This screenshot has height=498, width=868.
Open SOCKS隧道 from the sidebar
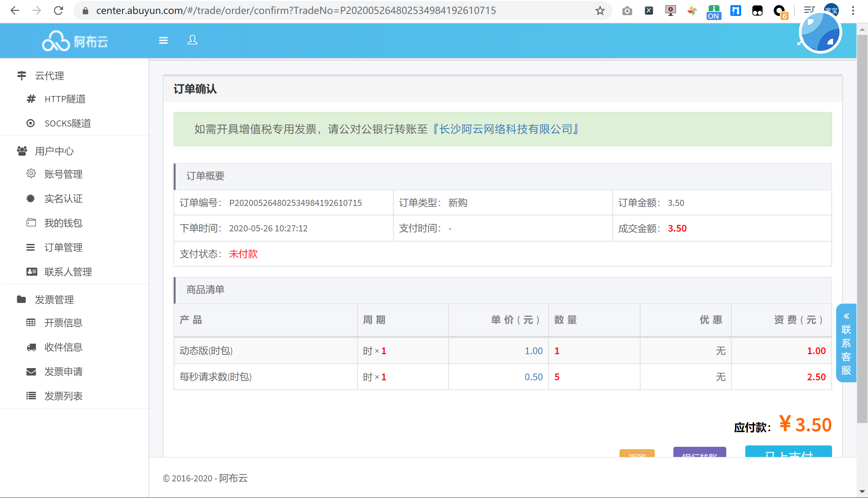point(68,123)
